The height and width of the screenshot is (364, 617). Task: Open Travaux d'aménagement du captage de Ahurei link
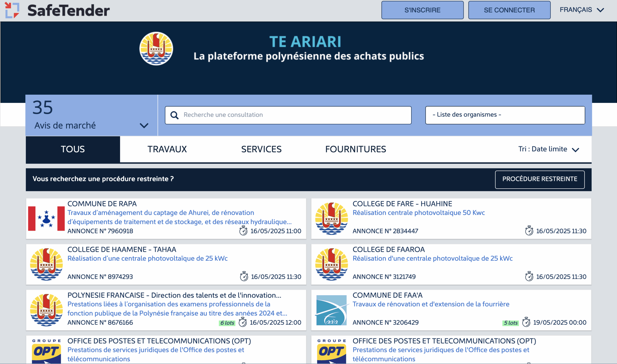coord(180,217)
